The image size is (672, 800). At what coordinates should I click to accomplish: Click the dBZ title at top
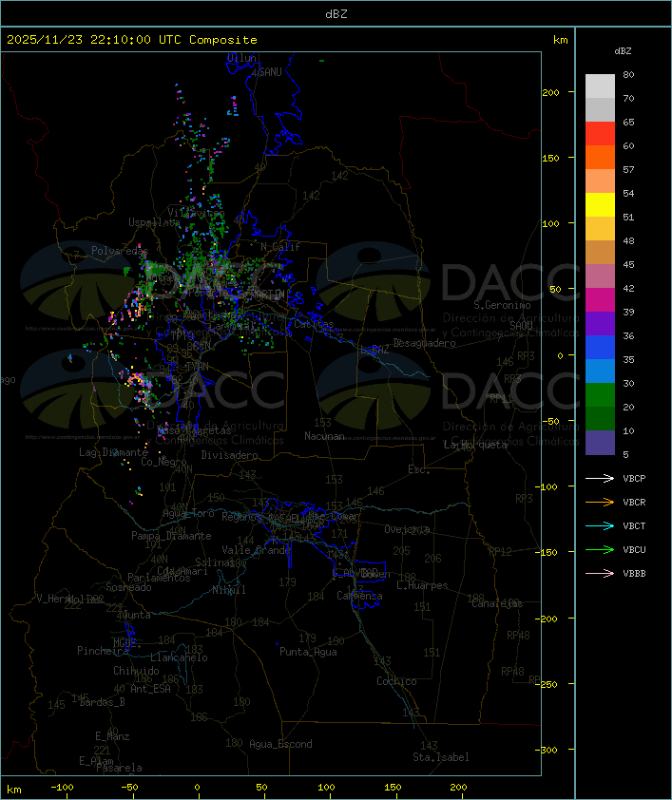click(x=336, y=13)
